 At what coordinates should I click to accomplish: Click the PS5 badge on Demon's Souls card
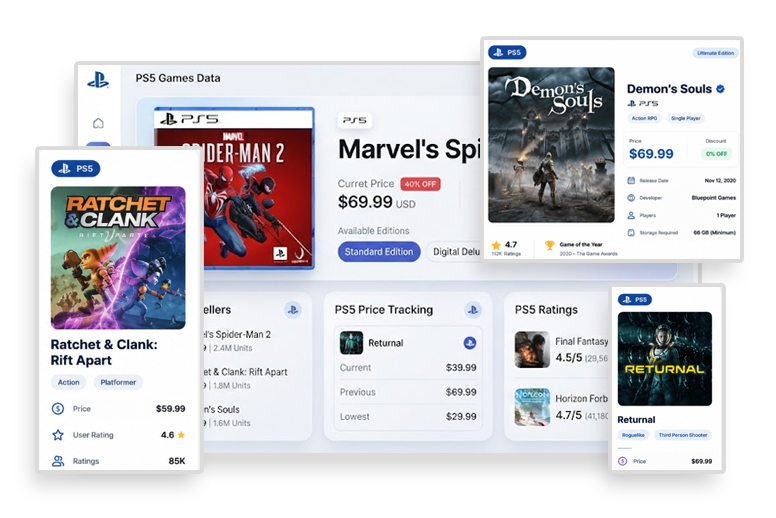pyautogui.click(x=507, y=52)
